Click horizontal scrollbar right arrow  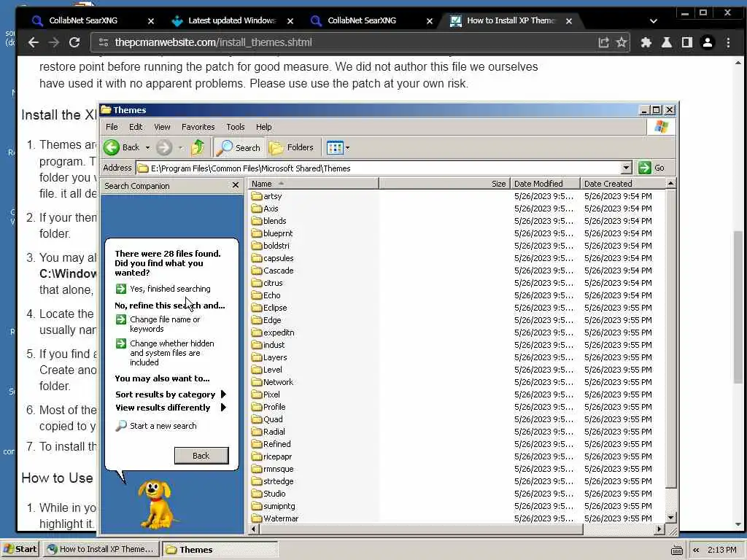[x=659, y=529]
